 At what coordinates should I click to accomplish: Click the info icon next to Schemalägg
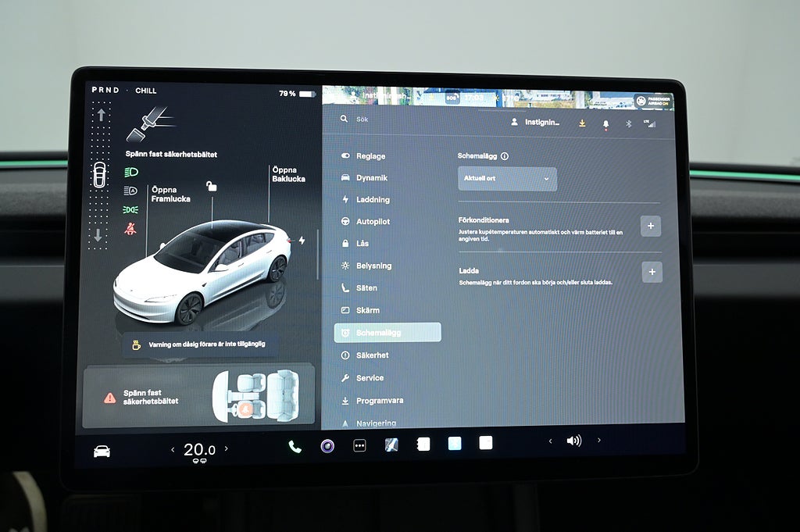tap(504, 156)
